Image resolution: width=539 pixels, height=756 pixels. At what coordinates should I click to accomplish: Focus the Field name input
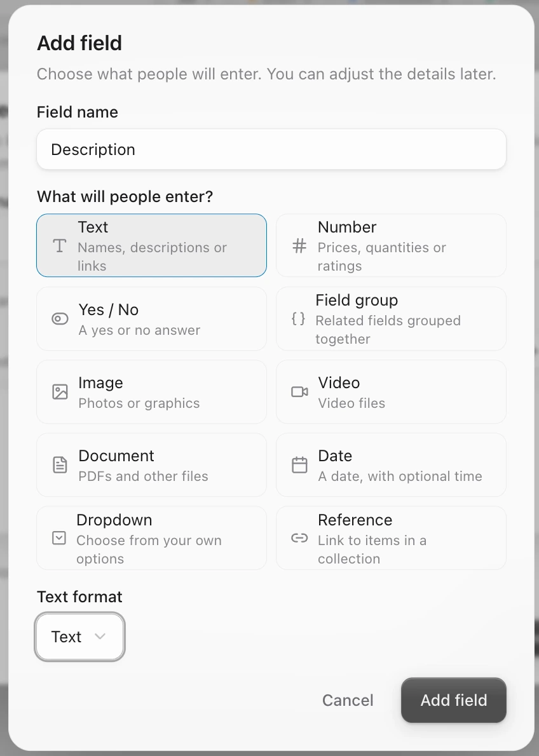pyautogui.click(x=271, y=149)
